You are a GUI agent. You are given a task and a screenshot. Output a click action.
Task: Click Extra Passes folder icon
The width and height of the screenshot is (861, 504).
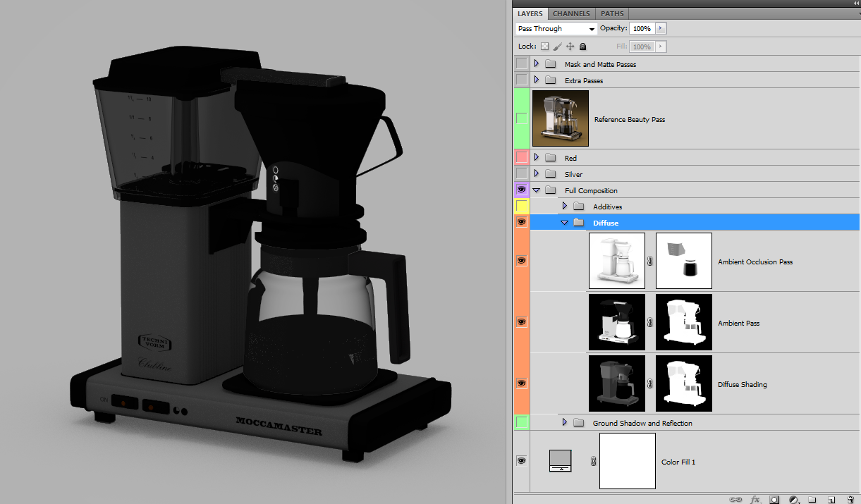point(551,80)
